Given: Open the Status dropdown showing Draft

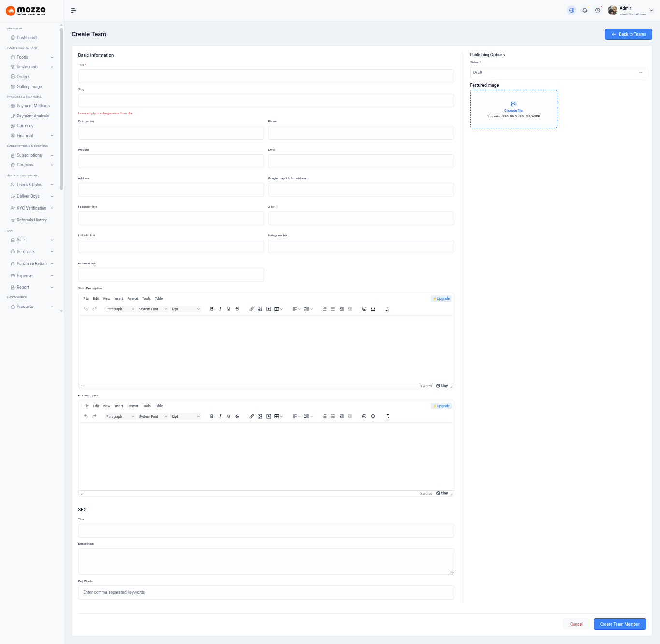Looking at the screenshot, I should [x=558, y=73].
